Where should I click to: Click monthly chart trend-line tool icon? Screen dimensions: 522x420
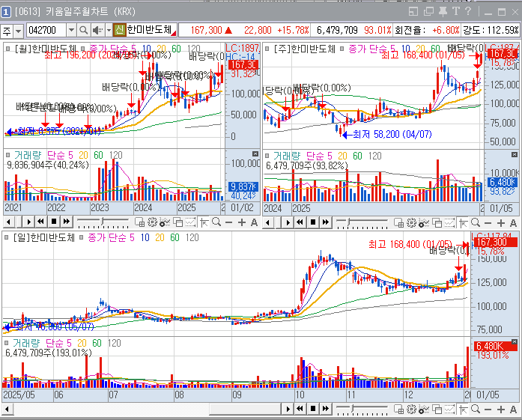pyautogui.click(x=190, y=222)
